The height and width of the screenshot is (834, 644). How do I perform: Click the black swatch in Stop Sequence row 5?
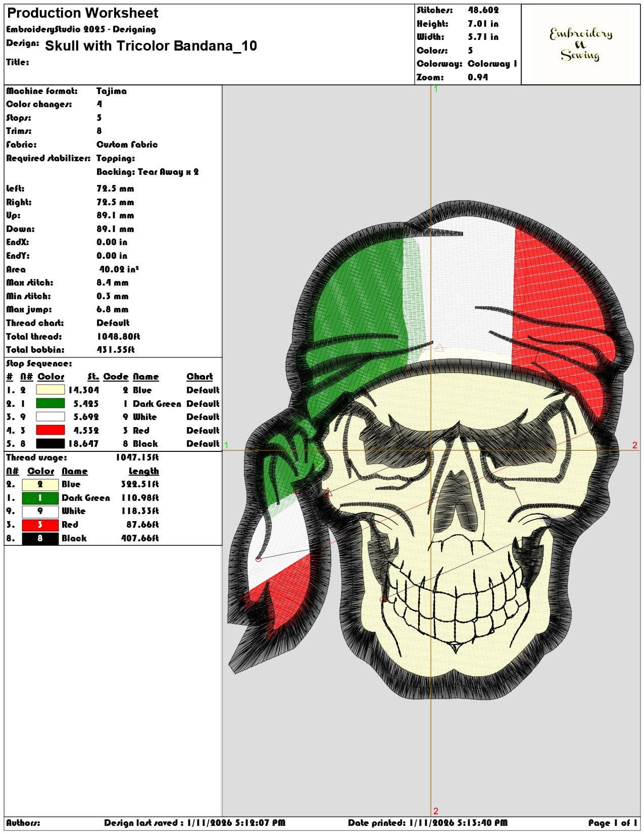pos(50,443)
